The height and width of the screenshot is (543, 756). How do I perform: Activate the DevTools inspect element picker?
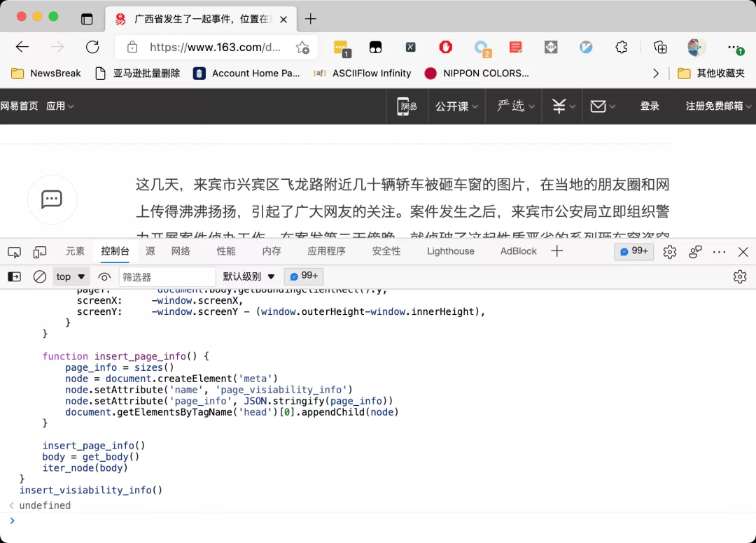[x=15, y=252]
